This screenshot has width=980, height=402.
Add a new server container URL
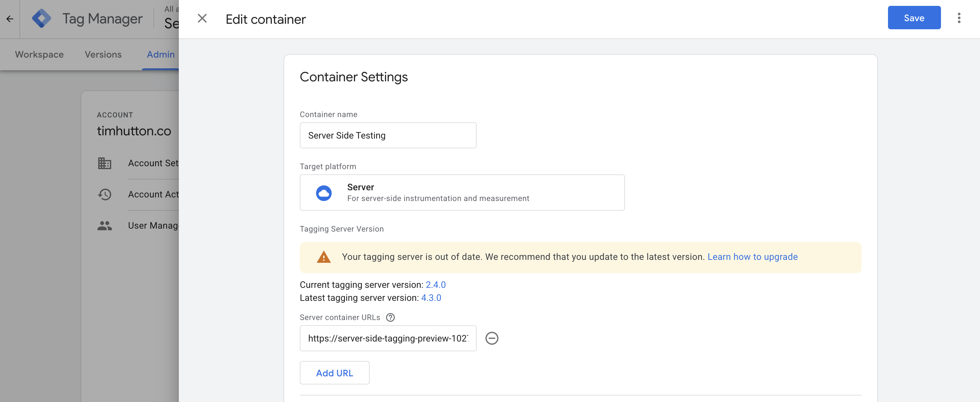[334, 373]
